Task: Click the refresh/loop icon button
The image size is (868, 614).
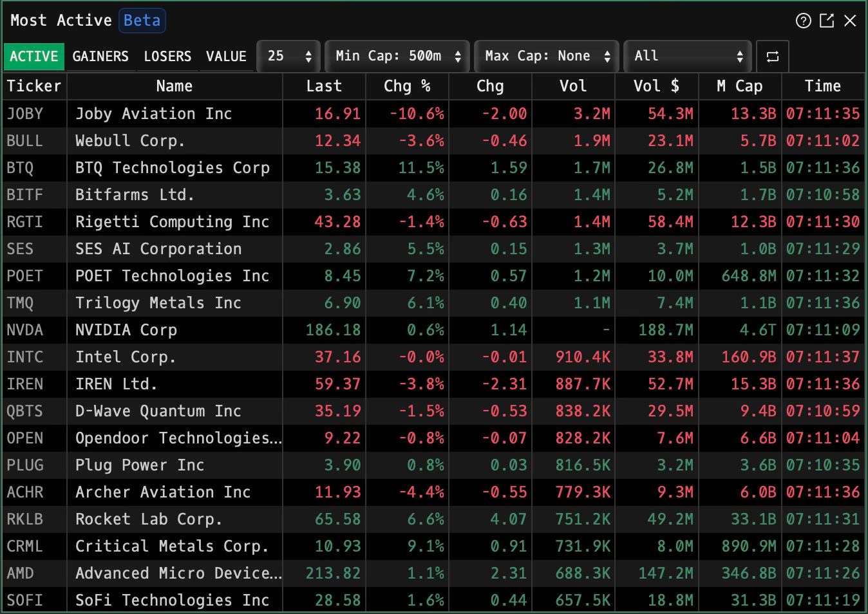Action: 773,57
